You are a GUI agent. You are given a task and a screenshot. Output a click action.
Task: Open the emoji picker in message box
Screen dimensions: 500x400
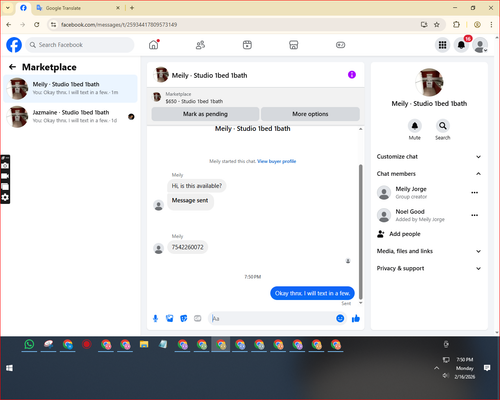click(340, 318)
